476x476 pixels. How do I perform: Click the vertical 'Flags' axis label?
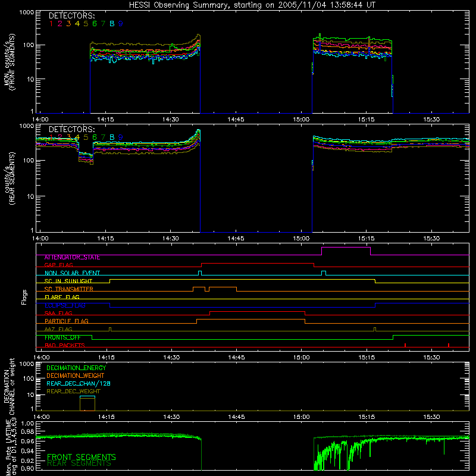(x=24, y=297)
